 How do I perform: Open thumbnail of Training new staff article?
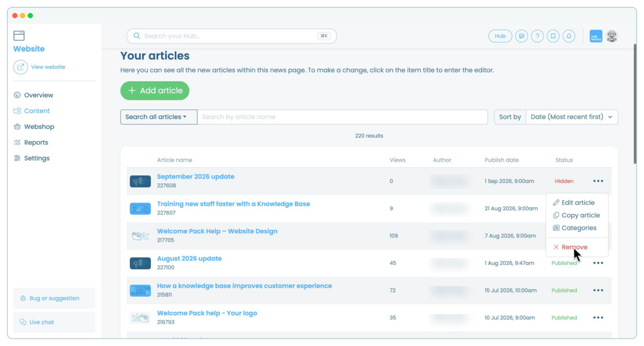tap(140, 208)
